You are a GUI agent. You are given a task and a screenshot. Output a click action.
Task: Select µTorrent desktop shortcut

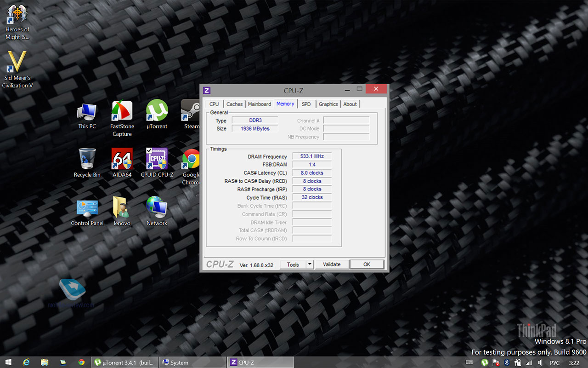[x=157, y=115]
